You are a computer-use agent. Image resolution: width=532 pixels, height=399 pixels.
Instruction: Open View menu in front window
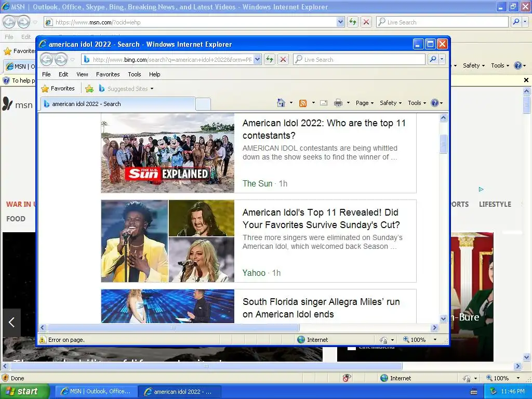[82, 74]
